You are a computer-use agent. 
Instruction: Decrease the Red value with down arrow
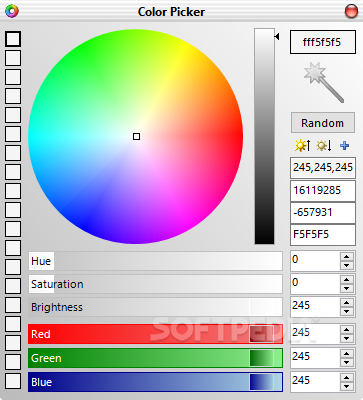click(347, 338)
